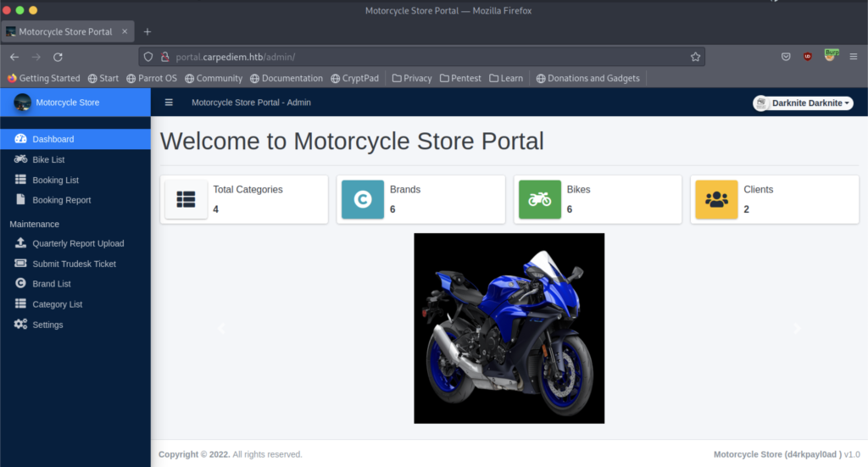Click the Category List icon

point(20,304)
